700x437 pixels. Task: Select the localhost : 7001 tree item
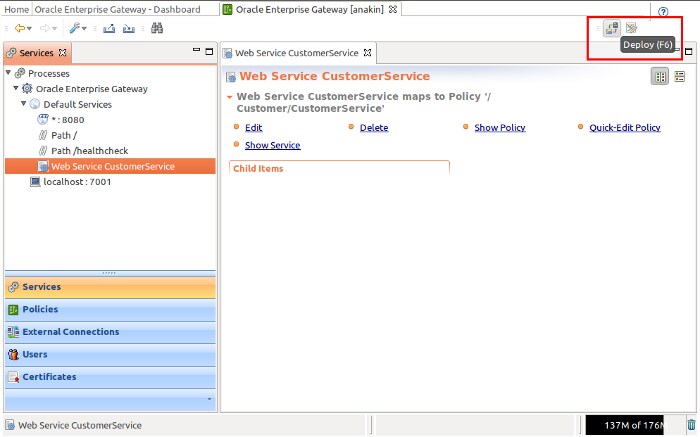77,182
